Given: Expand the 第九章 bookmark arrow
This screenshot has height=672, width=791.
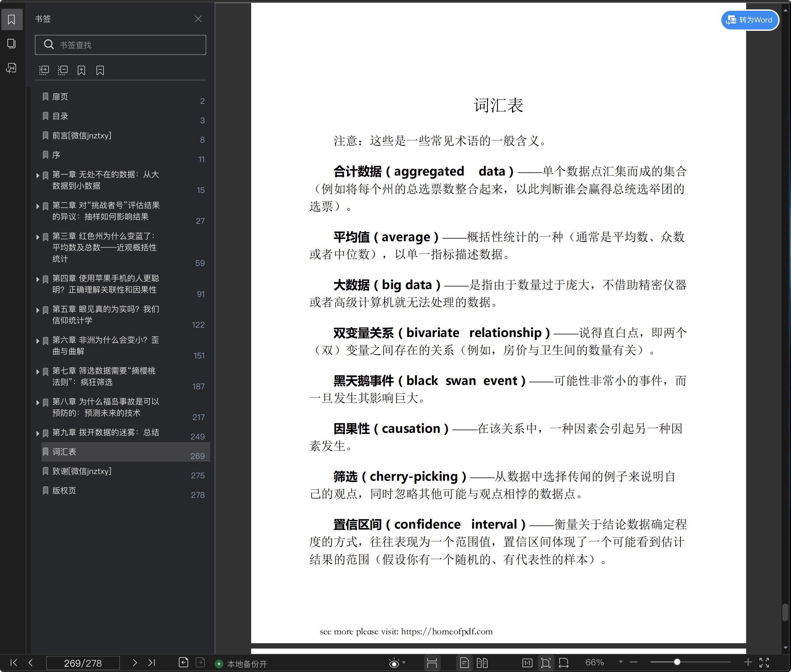Looking at the screenshot, I should pos(38,433).
